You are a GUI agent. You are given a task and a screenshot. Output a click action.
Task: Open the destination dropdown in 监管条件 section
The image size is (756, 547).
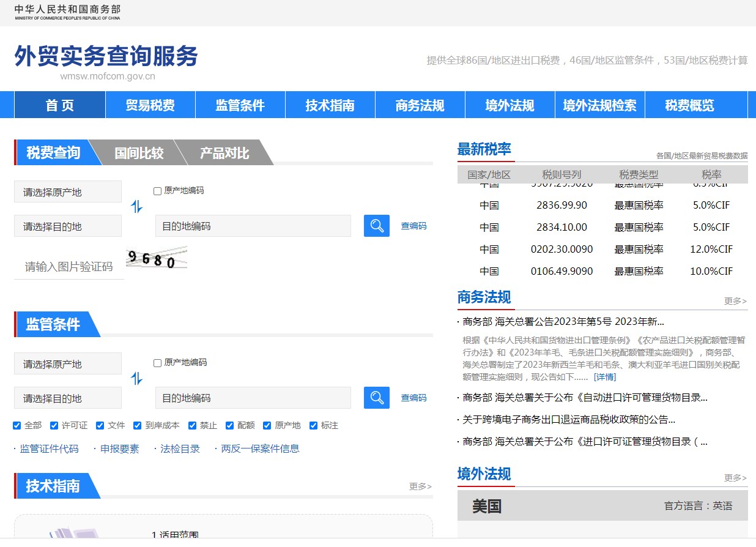(67, 398)
